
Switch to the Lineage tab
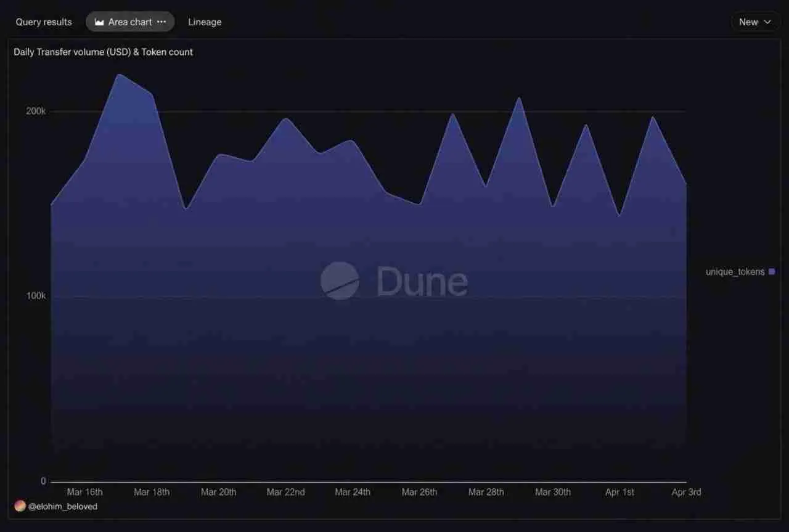205,22
